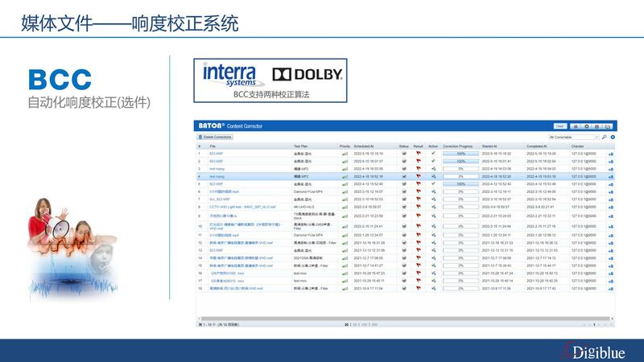This screenshot has height=362, width=644.
Task: Toggle the Status check icon in row 1
Action: pos(404,153)
